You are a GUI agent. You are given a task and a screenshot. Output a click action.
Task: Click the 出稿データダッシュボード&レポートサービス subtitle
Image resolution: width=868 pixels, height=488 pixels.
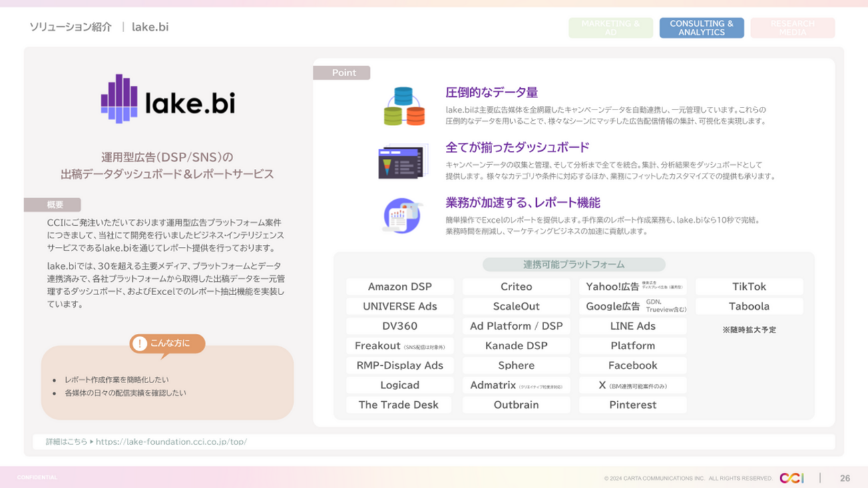click(x=167, y=174)
